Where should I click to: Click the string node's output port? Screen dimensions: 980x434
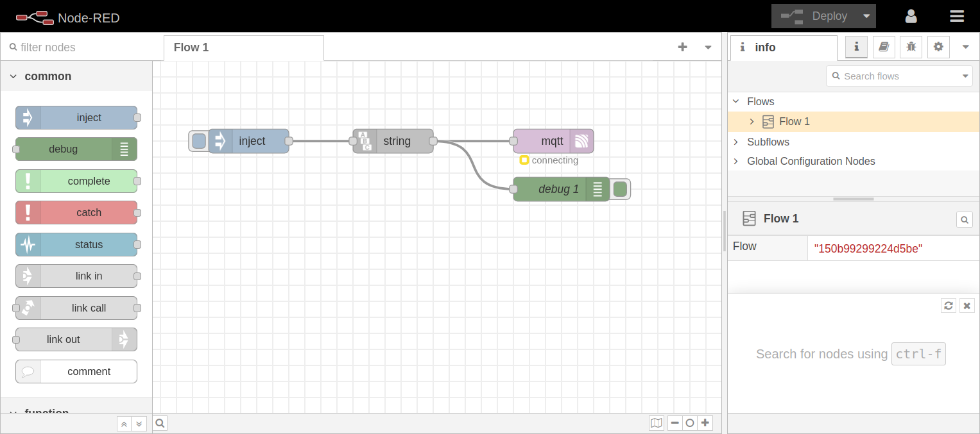(x=433, y=141)
